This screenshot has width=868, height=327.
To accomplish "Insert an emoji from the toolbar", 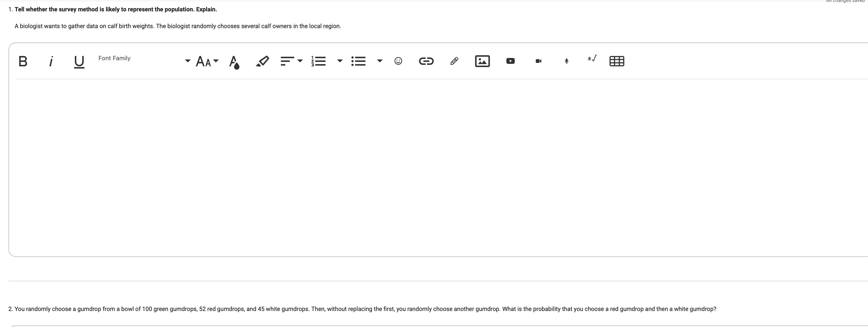I will click(x=398, y=61).
